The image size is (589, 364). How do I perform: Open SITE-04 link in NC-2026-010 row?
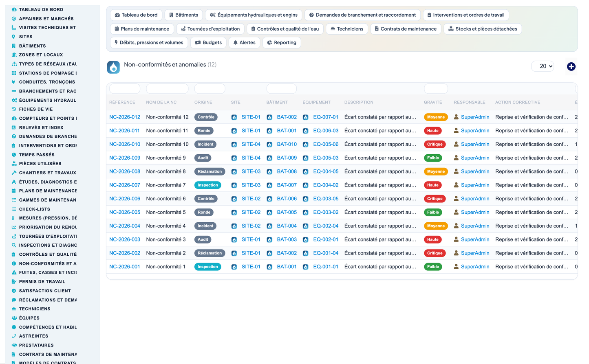pos(251,144)
